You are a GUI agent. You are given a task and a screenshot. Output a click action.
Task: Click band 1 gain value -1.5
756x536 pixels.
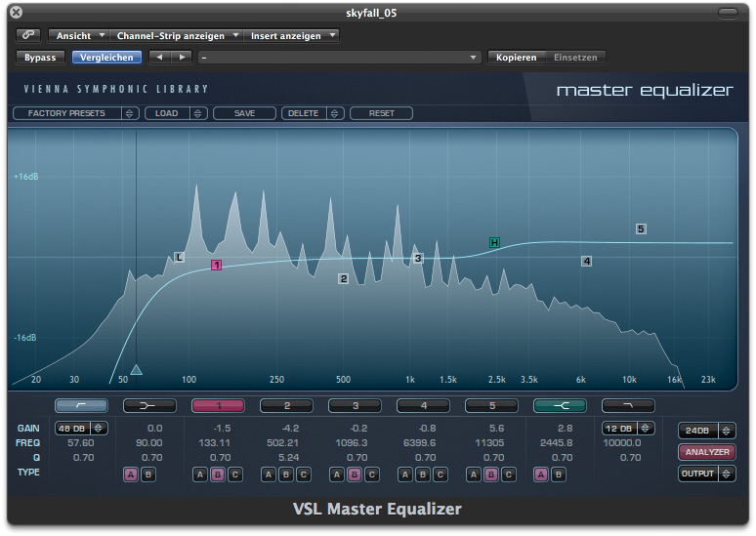[x=222, y=428]
